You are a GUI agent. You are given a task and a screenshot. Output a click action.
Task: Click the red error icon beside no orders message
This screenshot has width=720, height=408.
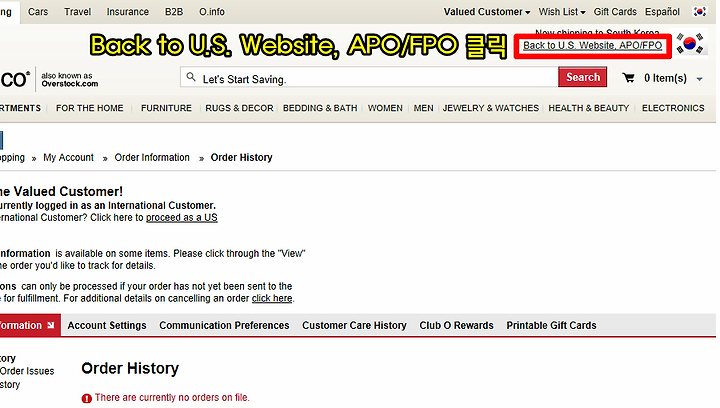click(x=87, y=398)
